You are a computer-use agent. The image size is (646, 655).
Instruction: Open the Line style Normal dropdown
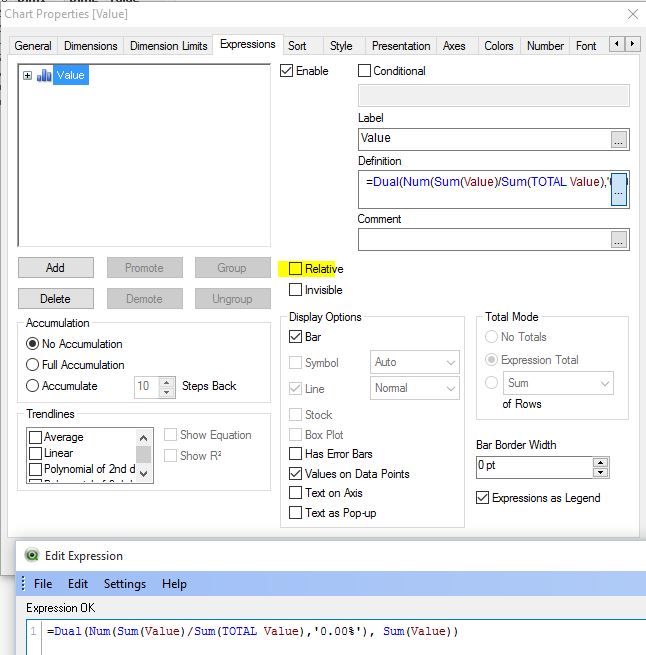coord(415,388)
